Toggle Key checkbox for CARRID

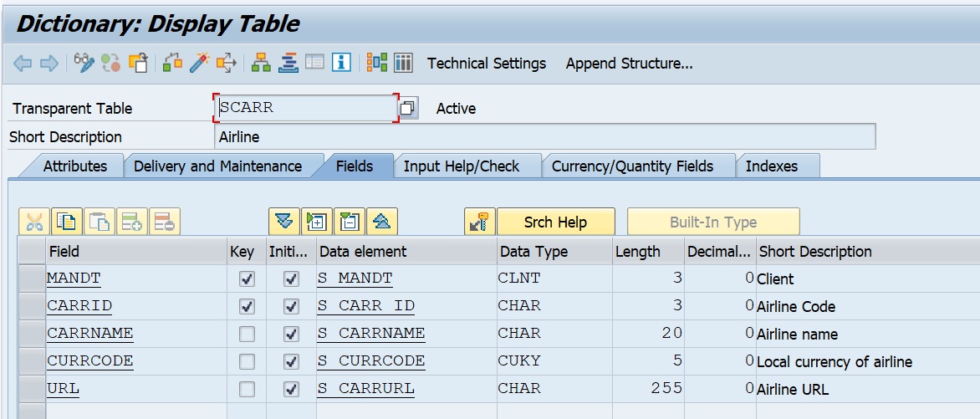(247, 306)
